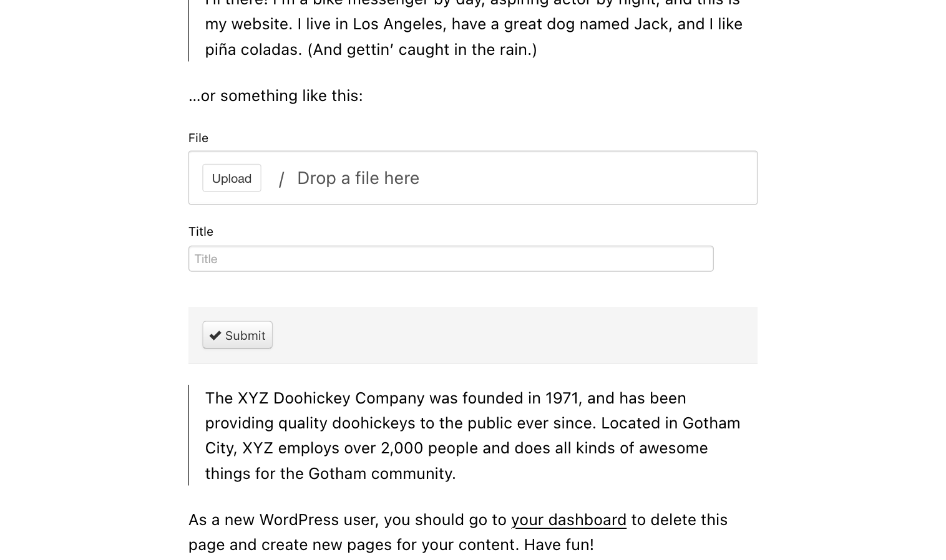Viewport: 946px width, 560px height.
Task: Submit the file form
Action: pyautogui.click(x=237, y=335)
